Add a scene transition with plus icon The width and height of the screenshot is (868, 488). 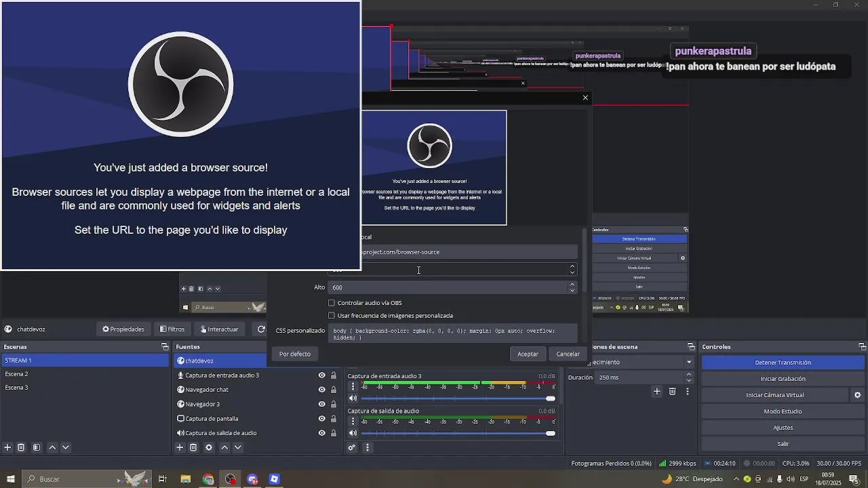tap(656, 392)
